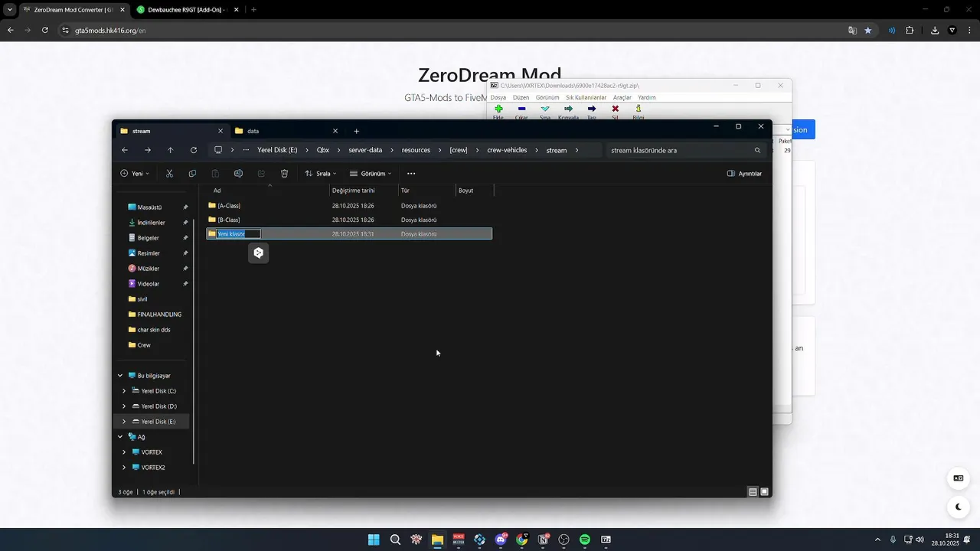Expand Yerel Disk (D:) in the tree
Image resolution: width=980 pixels, height=551 pixels.
coord(124,406)
